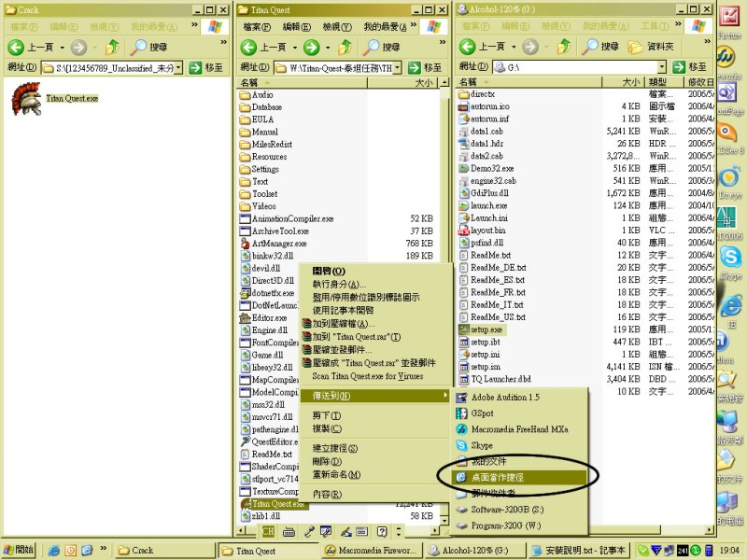Send to Program-320G (W:) drive
This screenshot has width=747, height=560.
coord(520,525)
